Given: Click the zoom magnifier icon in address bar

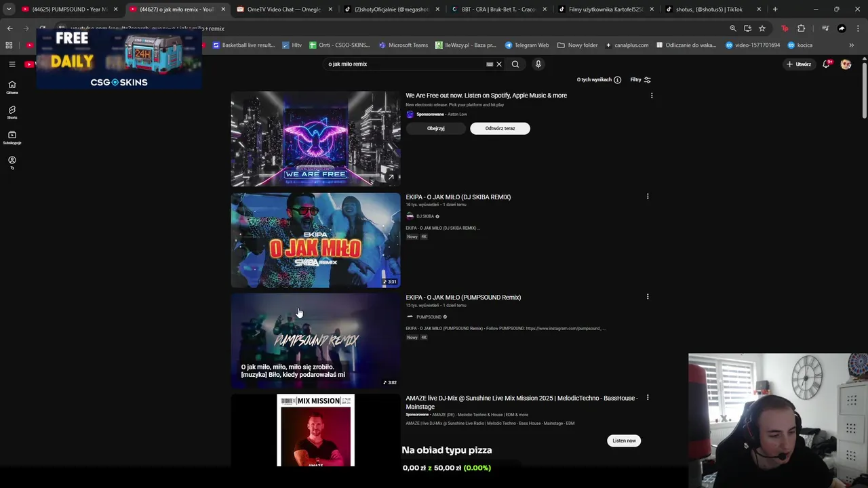Looking at the screenshot, I should pos(732,28).
